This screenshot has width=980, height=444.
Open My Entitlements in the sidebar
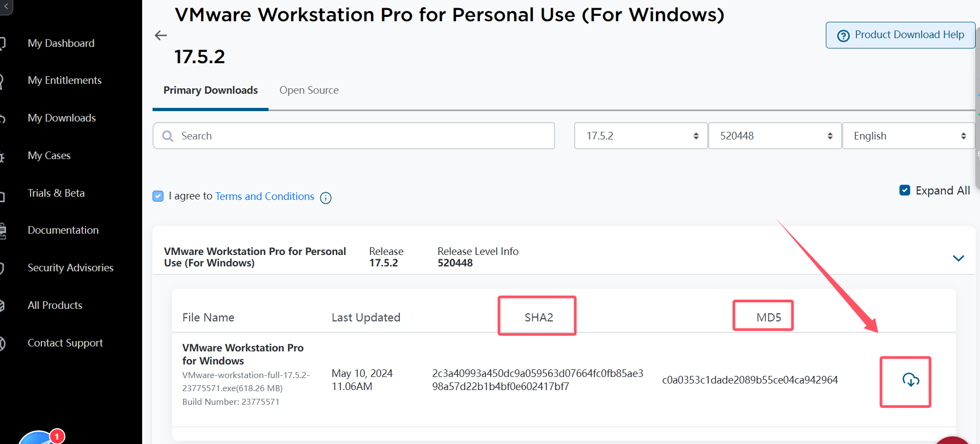coord(65,80)
